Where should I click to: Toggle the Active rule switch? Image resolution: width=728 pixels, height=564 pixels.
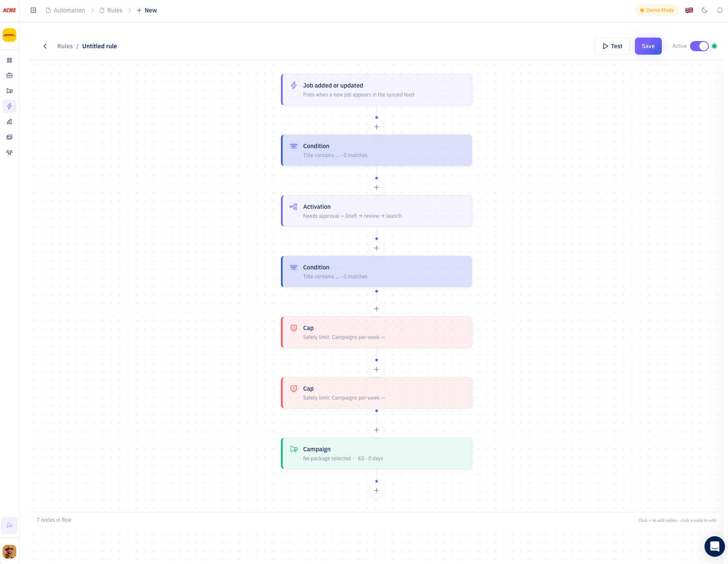[699, 46]
